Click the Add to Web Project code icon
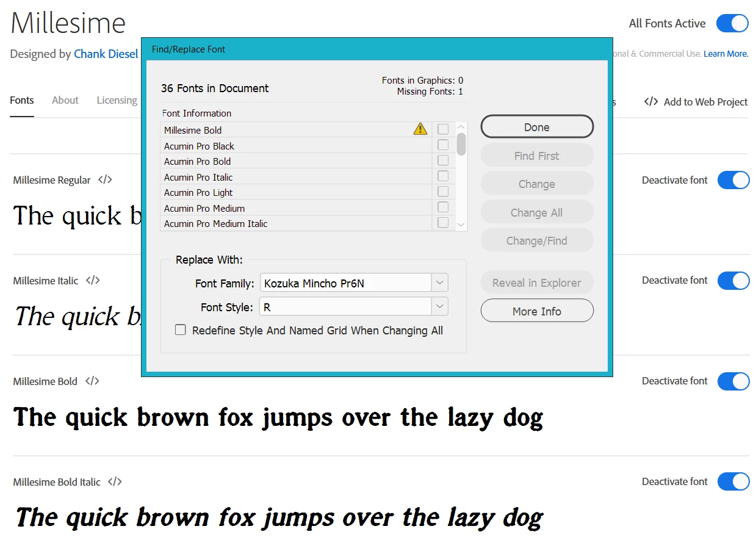756x551 pixels. point(651,102)
